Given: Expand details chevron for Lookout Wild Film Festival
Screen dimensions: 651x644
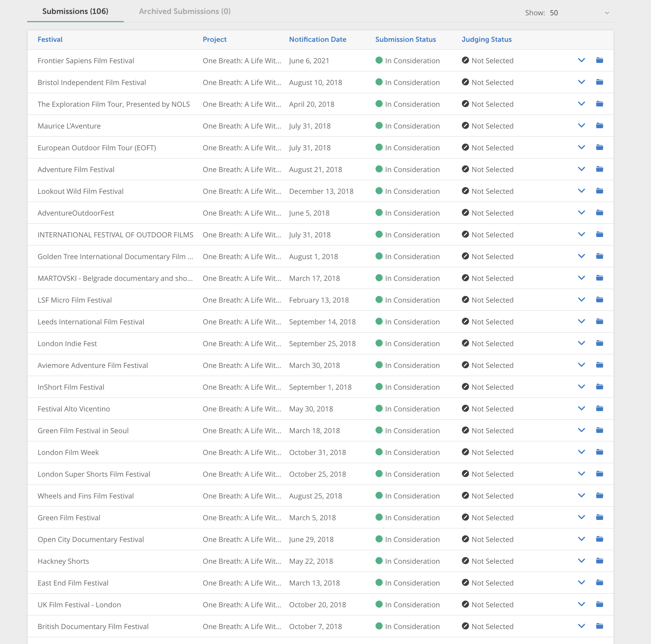Looking at the screenshot, I should point(582,191).
